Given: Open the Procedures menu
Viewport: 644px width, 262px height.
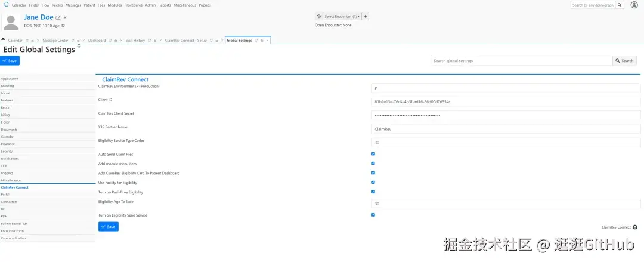Looking at the screenshot, I should (x=133, y=5).
